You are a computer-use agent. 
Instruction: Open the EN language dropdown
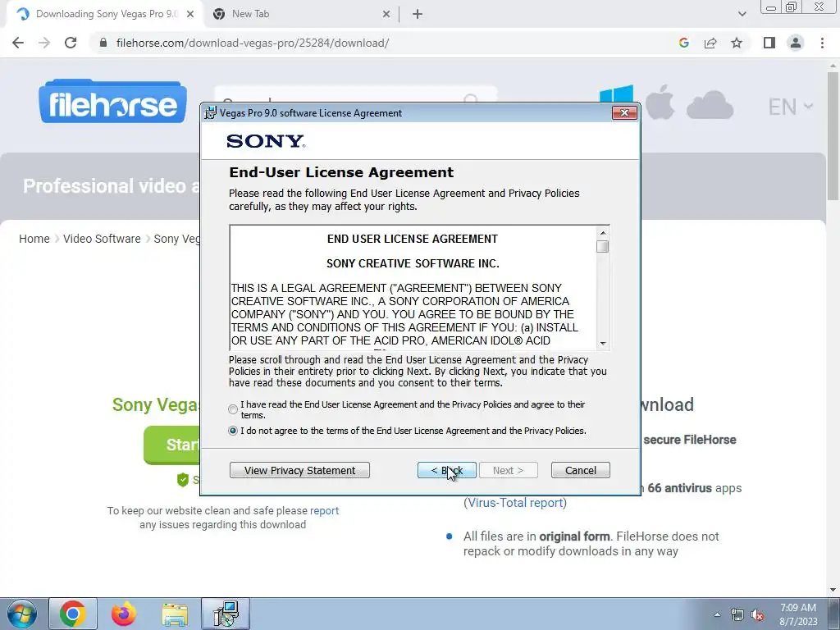pyautogui.click(x=791, y=107)
